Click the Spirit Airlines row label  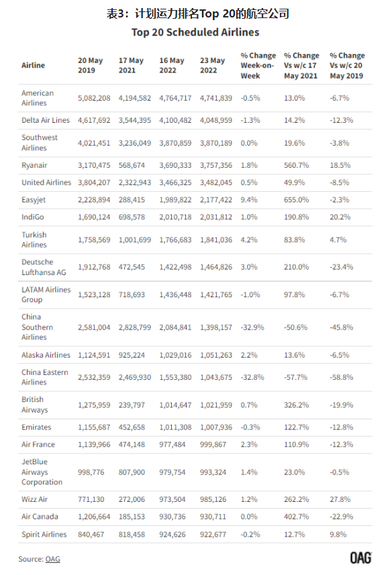coord(44,534)
